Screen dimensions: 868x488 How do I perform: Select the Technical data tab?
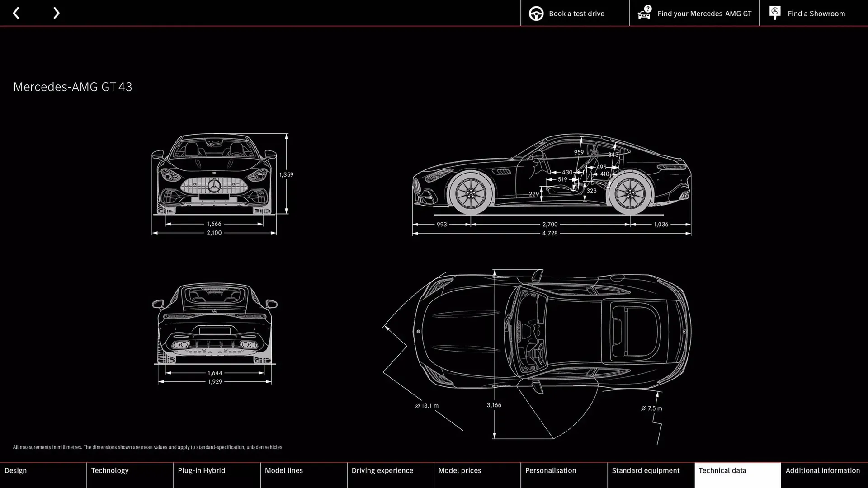pyautogui.click(x=737, y=475)
